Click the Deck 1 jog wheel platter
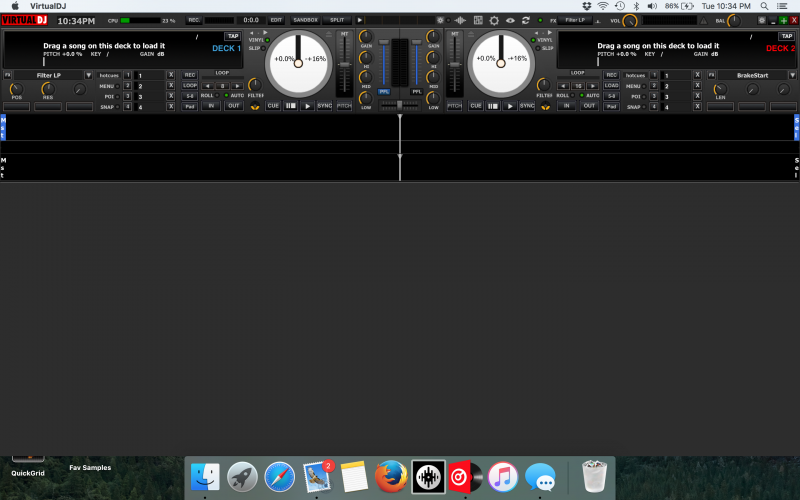Image resolution: width=800 pixels, height=500 pixels. 298,64
